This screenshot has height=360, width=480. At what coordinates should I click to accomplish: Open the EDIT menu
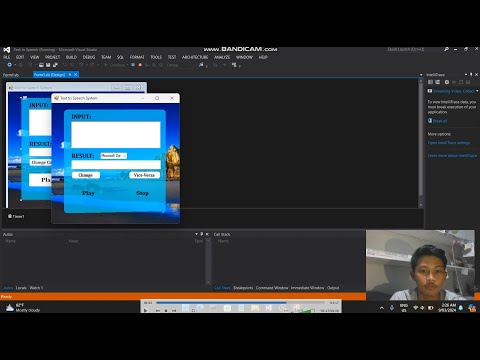pyautogui.click(x=20, y=57)
